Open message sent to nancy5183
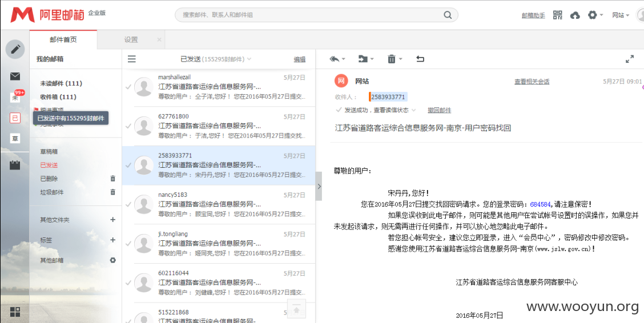This screenshot has width=644, height=323. pos(219,204)
